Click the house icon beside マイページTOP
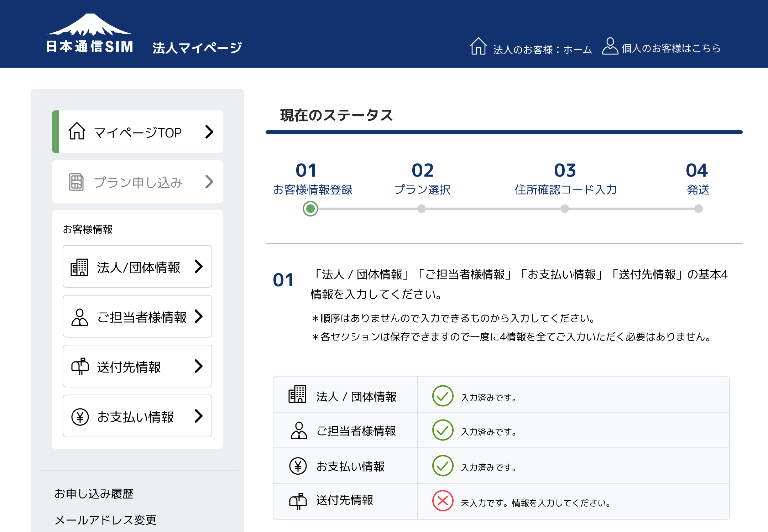The width and height of the screenshot is (768, 532). point(77,131)
